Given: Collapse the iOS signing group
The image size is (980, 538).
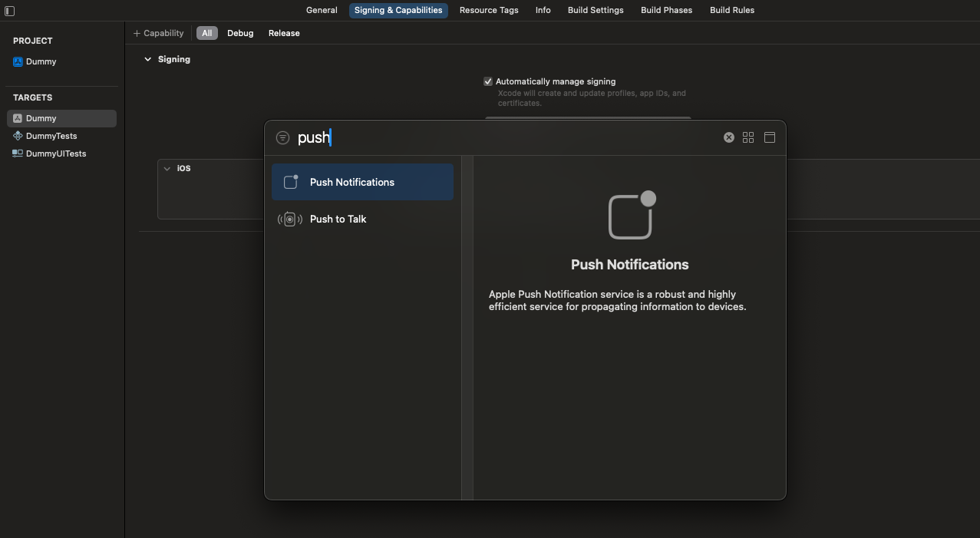Looking at the screenshot, I should 167,169.
